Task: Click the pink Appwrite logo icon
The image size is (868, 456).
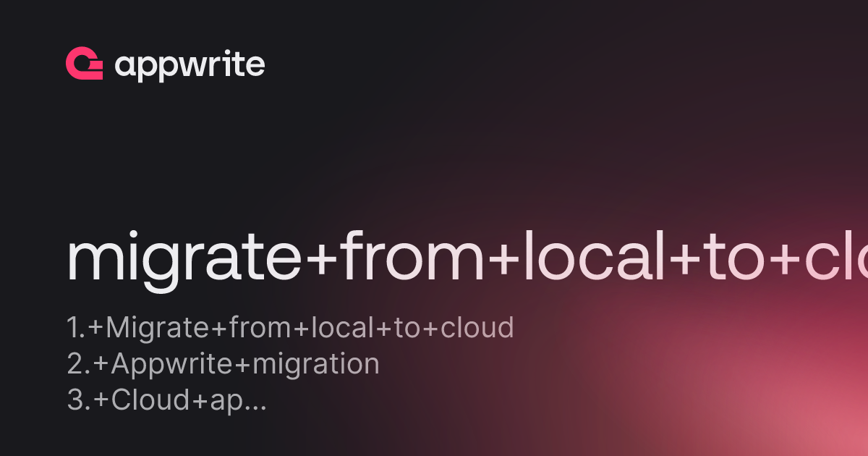Action: (x=84, y=64)
